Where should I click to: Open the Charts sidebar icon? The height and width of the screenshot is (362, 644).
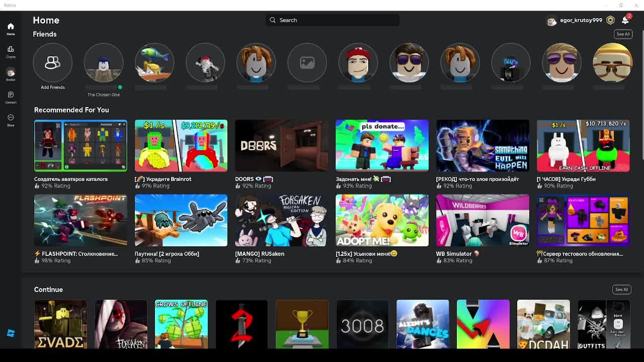click(11, 52)
